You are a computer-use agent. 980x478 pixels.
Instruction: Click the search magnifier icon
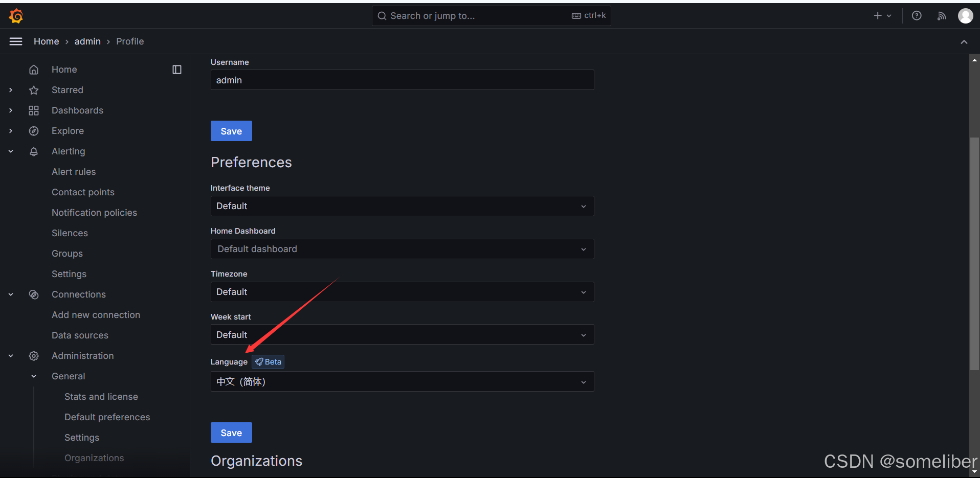[382, 16]
